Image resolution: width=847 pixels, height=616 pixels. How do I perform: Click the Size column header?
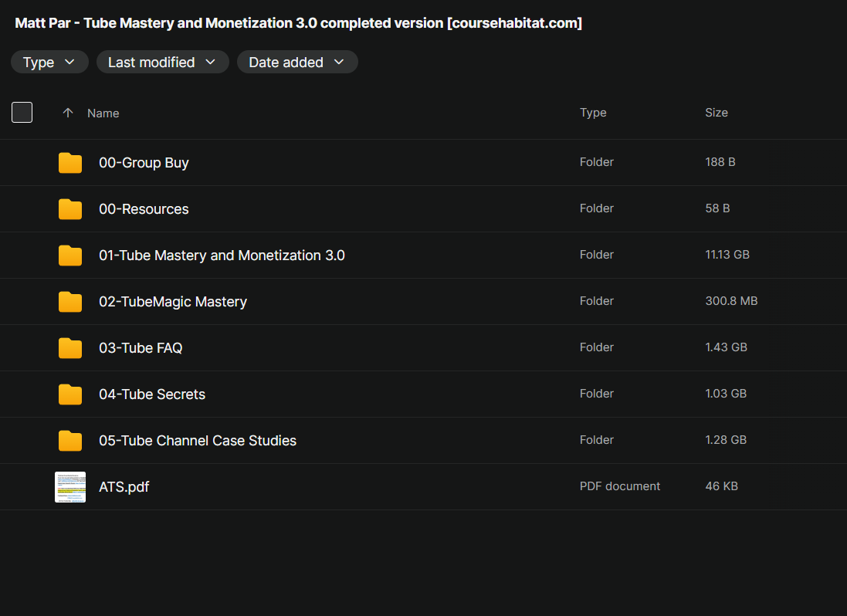[717, 113]
